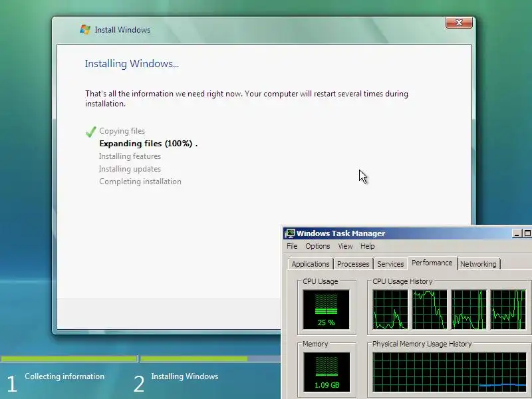Click the "Windows Task Manager" title text
The image size is (532, 399).
340,233
